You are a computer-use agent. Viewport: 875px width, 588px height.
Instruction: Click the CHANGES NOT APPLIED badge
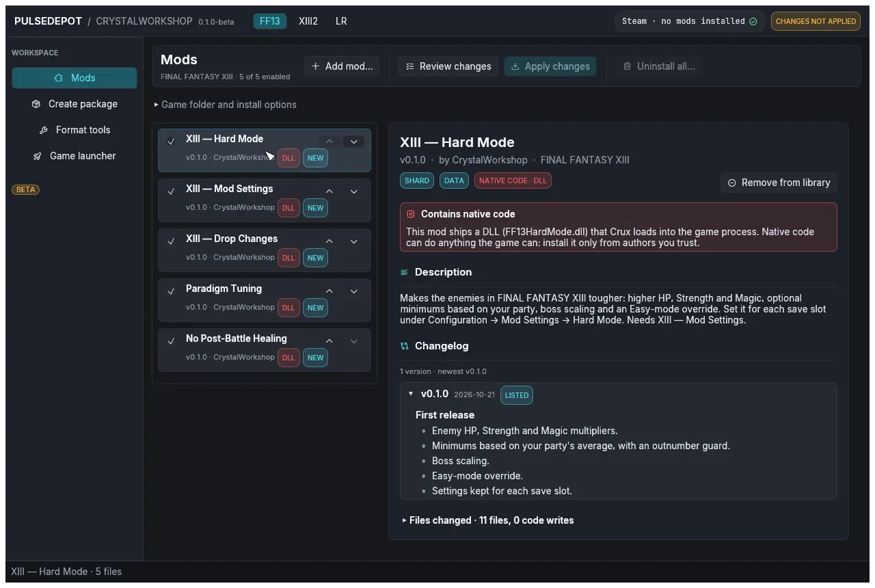816,21
